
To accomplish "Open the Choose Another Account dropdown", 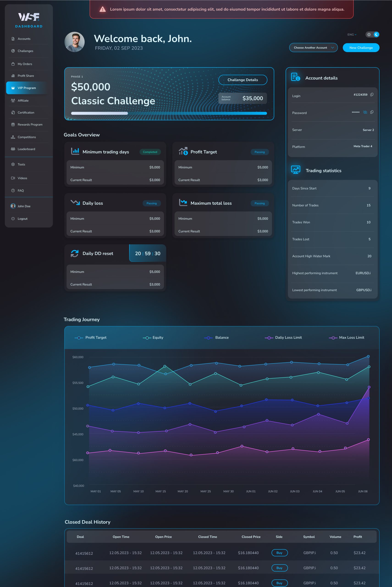I will (x=313, y=47).
